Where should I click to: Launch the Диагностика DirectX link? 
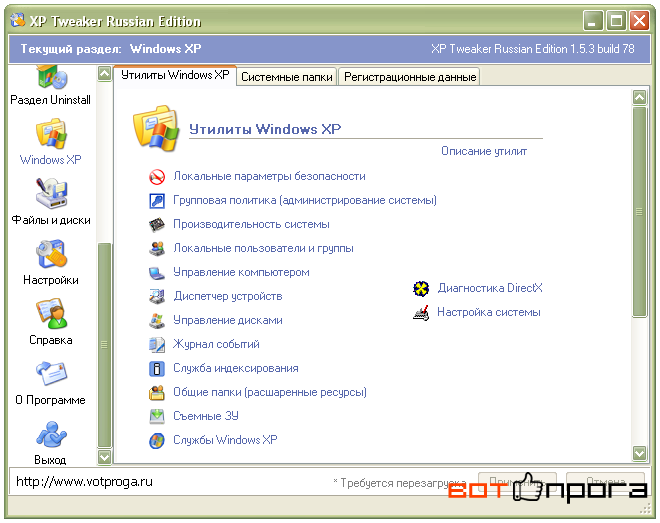490,288
